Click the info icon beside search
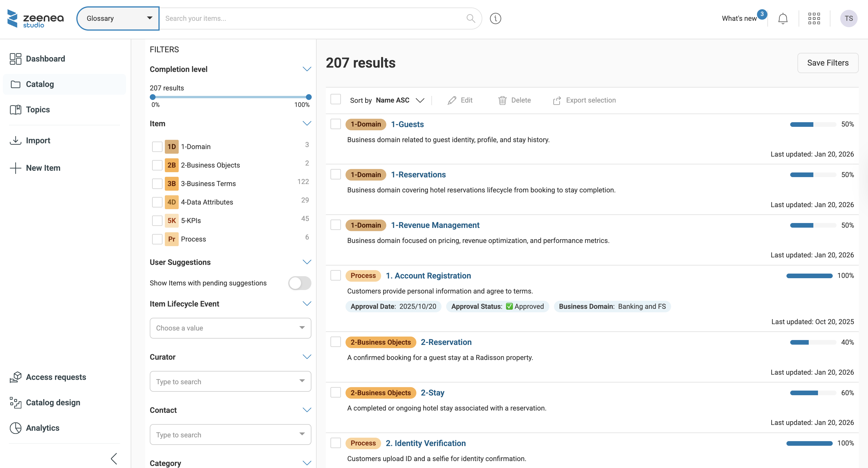 [495, 18]
